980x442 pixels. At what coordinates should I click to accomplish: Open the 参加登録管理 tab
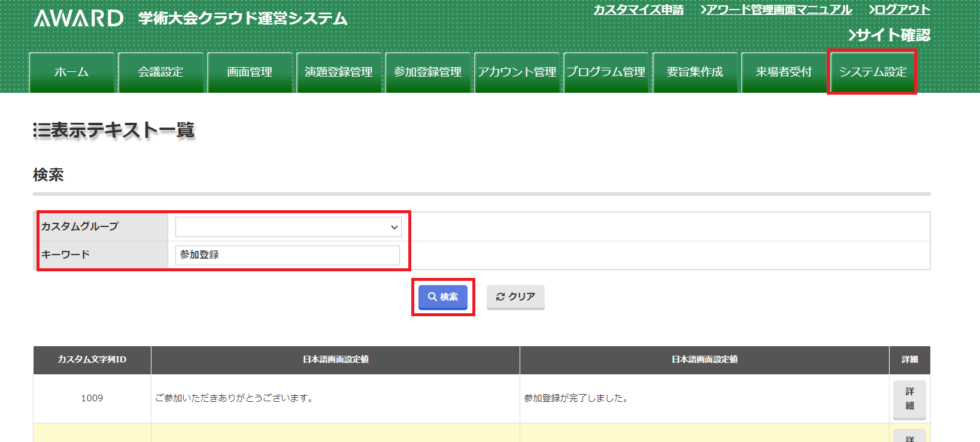427,72
